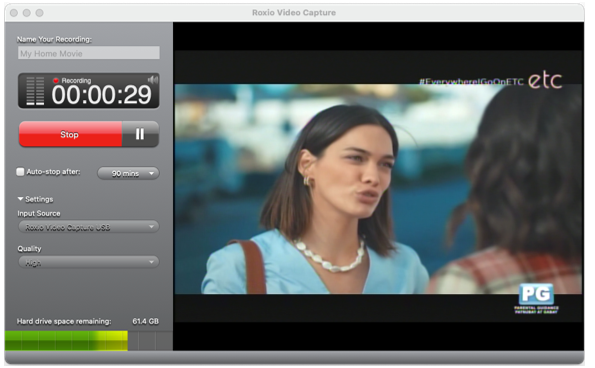Click the hard drive space usage bar
The image size is (595, 368).
coord(89,341)
